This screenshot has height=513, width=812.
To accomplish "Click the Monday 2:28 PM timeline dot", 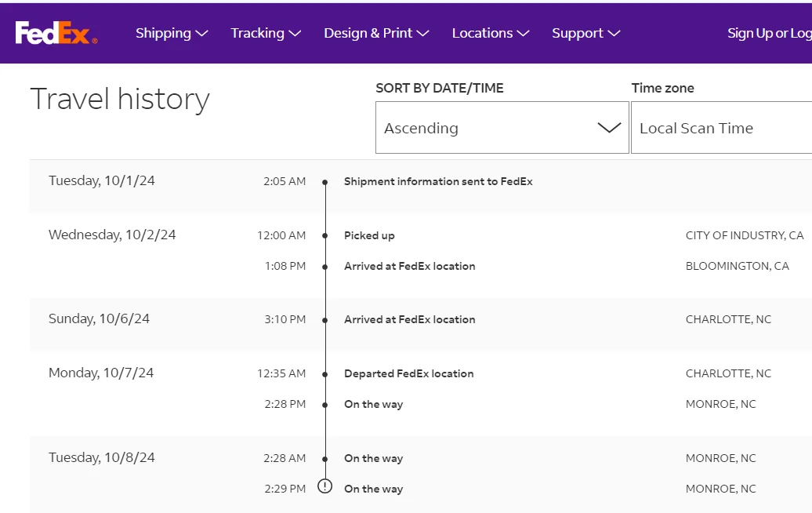I will 325,405.
